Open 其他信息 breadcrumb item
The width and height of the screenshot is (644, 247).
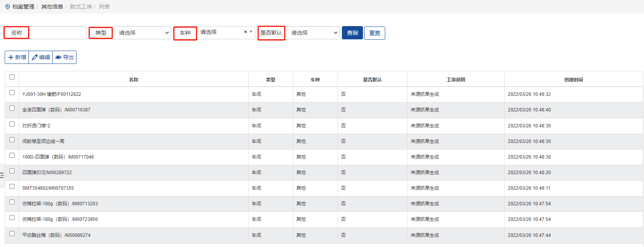(52, 7)
